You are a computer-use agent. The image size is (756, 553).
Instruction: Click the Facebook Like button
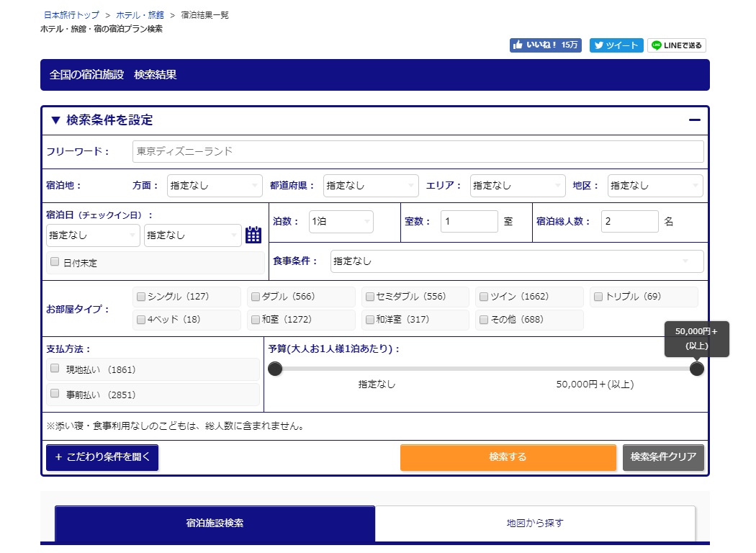tap(545, 45)
